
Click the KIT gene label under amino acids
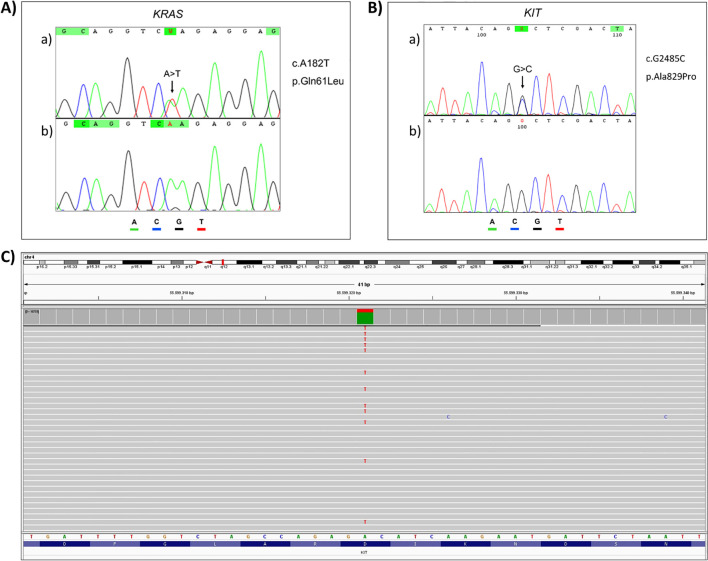pyautogui.click(x=364, y=552)
